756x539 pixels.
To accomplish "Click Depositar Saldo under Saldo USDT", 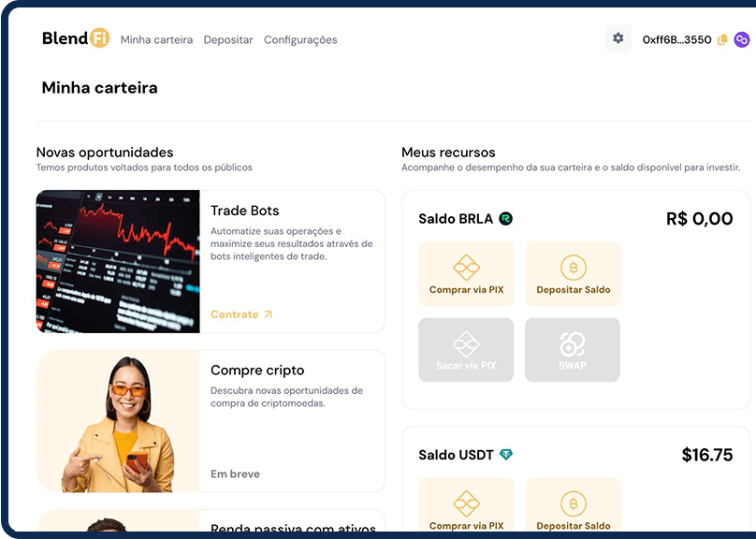I will point(574,506).
